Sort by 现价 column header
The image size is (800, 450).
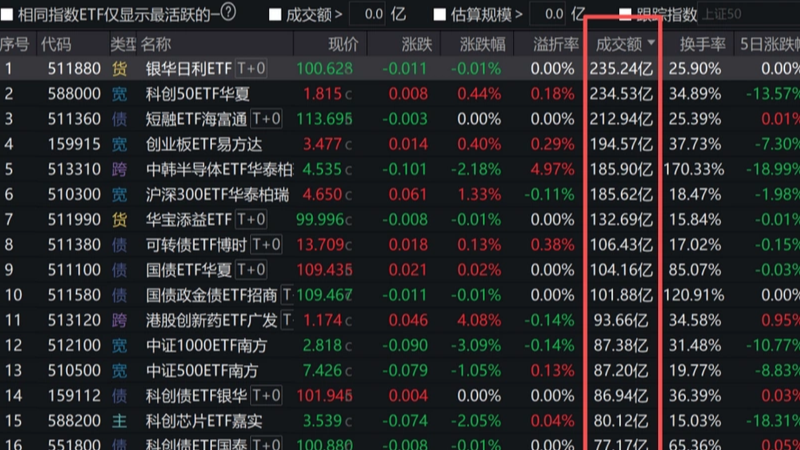tap(343, 44)
